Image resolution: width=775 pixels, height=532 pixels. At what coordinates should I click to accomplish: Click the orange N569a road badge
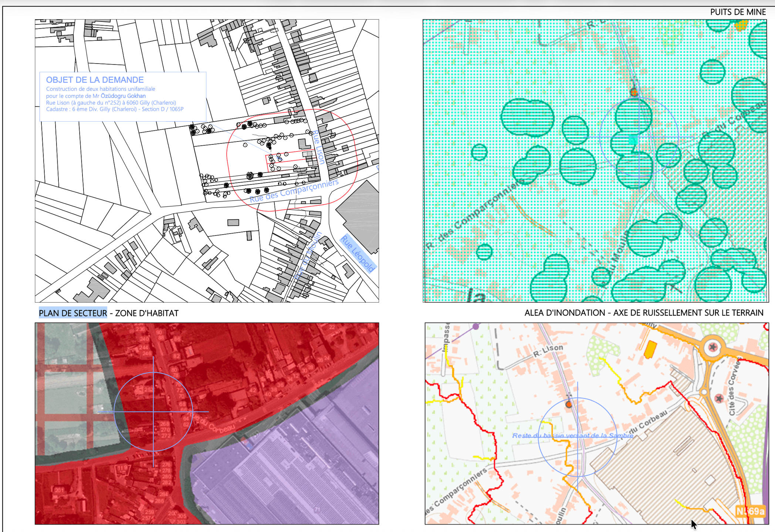pyautogui.click(x=750, y=511)
